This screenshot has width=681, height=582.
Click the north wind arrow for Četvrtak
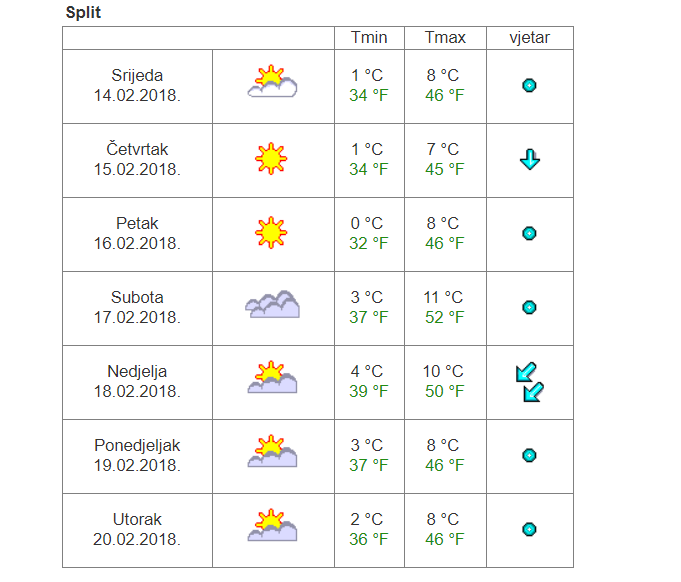(530, 159)
